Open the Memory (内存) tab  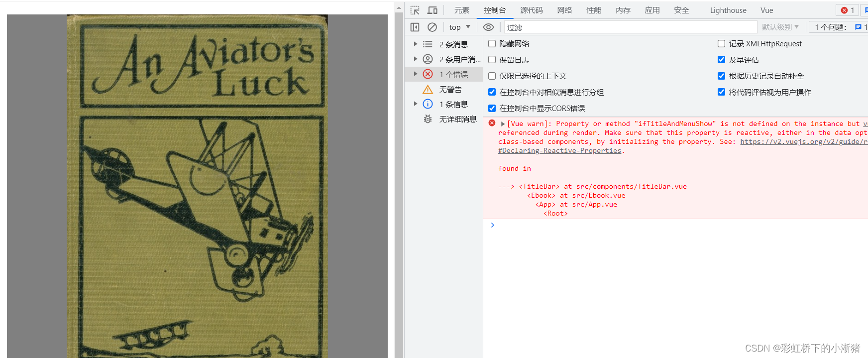(x=623, y=10)
